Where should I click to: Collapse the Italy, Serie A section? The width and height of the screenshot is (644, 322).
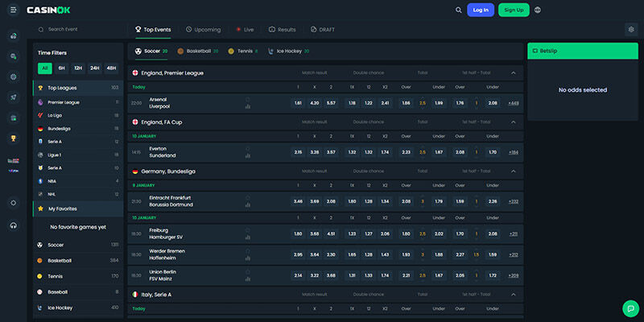click(514, 295)
